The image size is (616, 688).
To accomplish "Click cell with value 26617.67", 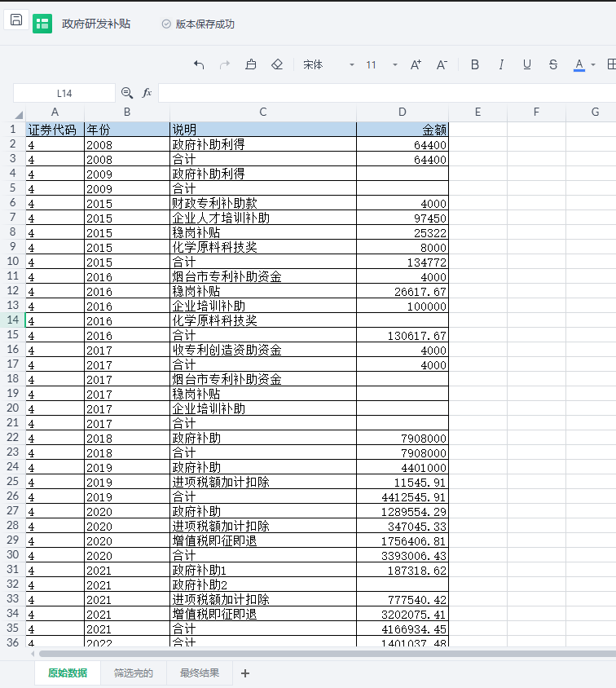I will point(403,291).
